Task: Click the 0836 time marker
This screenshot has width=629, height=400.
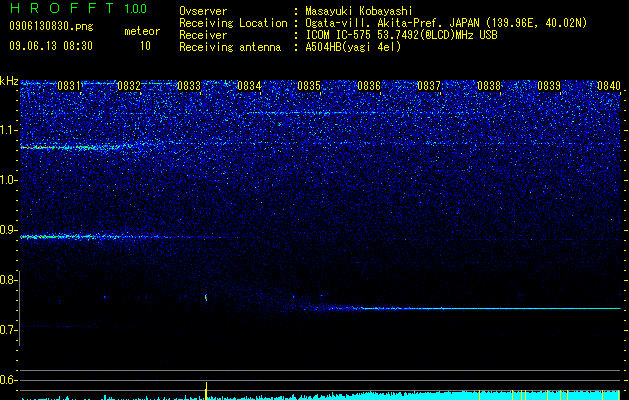Action: click(369, 86)
